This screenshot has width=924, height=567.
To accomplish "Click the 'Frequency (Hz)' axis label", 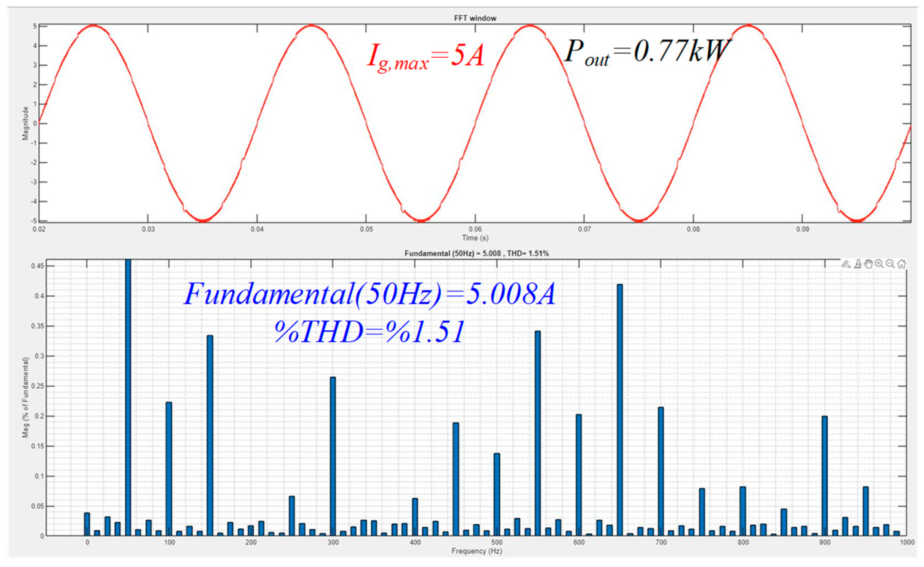I will pos(476,551).
